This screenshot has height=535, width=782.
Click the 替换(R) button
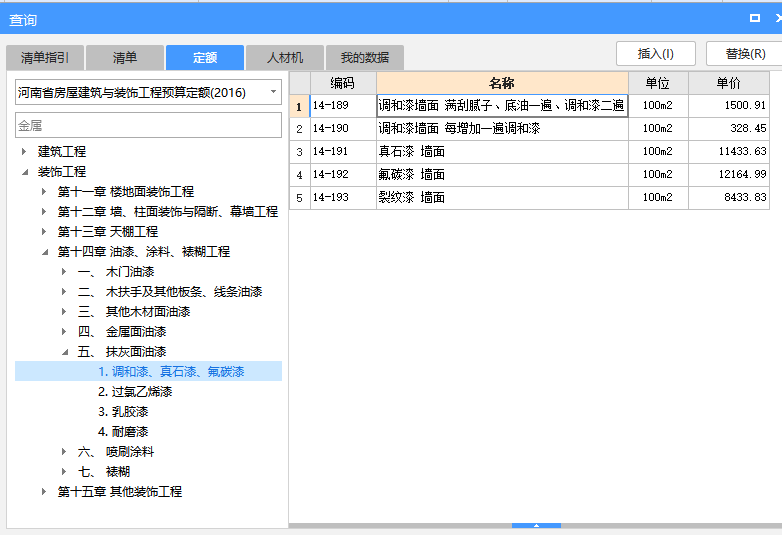[x=745, y=53]
